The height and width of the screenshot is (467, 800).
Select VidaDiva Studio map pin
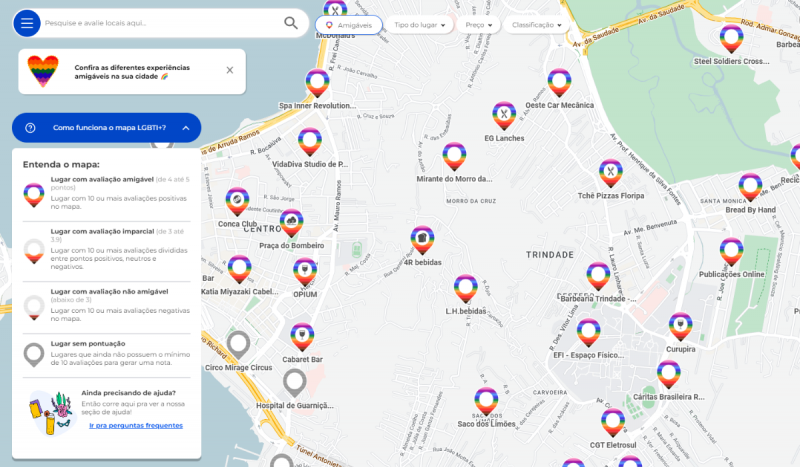point(310,142)
